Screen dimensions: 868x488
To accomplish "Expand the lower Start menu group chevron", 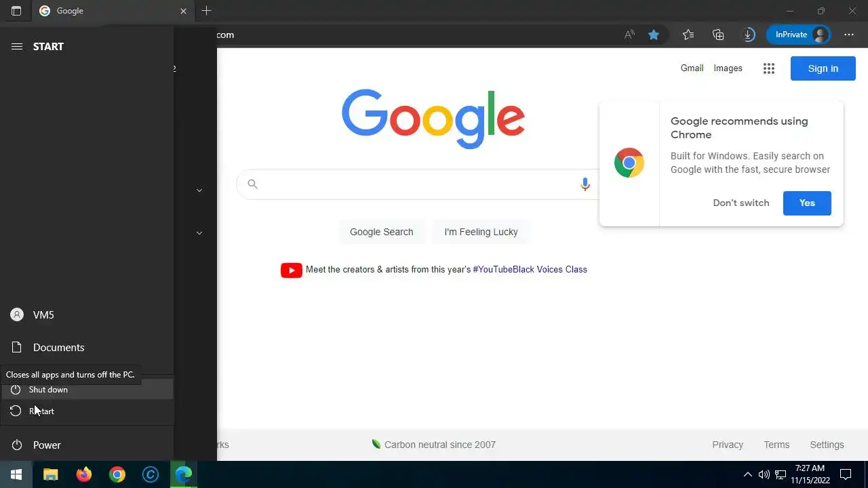I will click(x=199, y=232).
